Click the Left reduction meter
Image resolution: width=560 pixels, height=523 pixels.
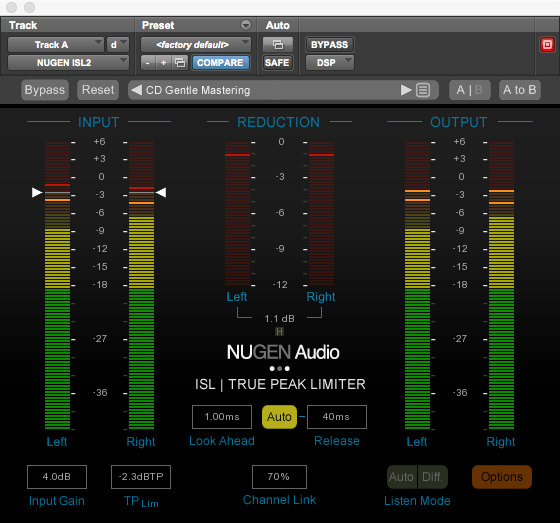[238, 213]
